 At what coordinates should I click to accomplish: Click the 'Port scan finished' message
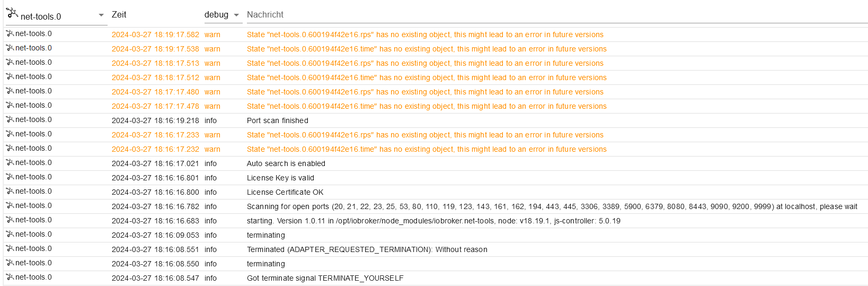click(278, 120)
